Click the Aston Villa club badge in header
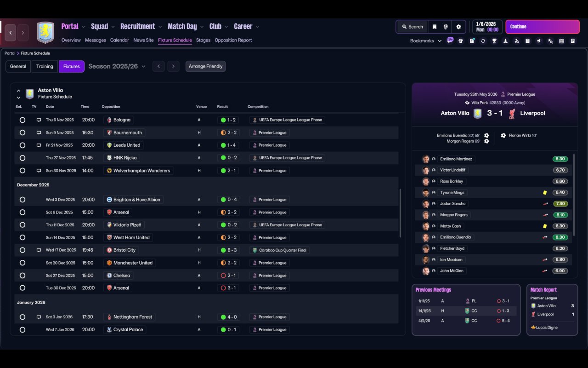Viewport: 588px width, 368px height. point(45,33)
